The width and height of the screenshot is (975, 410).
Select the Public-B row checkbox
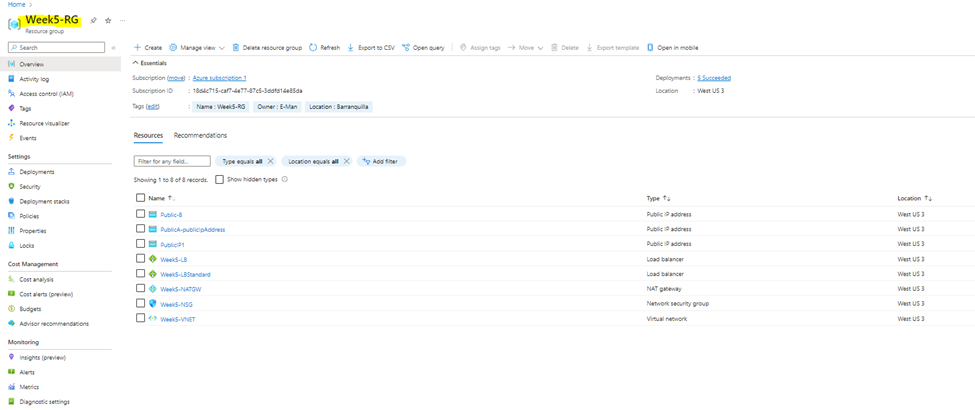140,214
